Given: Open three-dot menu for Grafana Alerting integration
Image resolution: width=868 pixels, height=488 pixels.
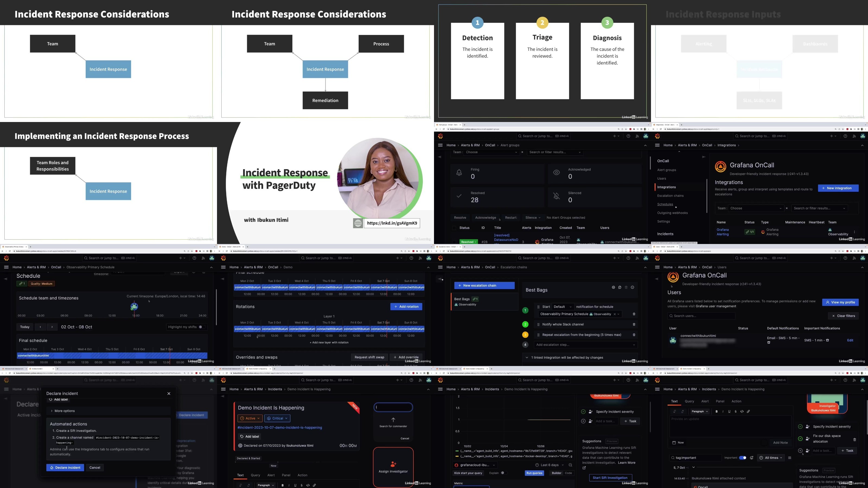Looking at the screenshot, I should tap(854, 232).
